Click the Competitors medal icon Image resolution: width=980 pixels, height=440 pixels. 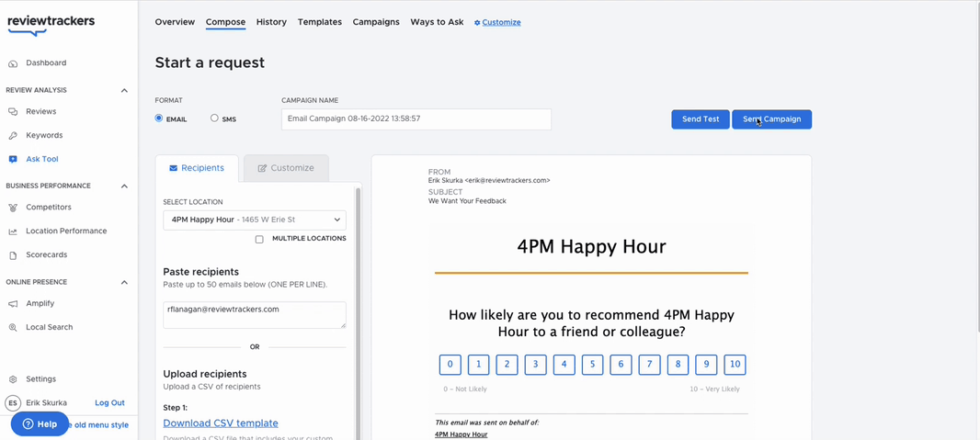click(x=13, y=208)
